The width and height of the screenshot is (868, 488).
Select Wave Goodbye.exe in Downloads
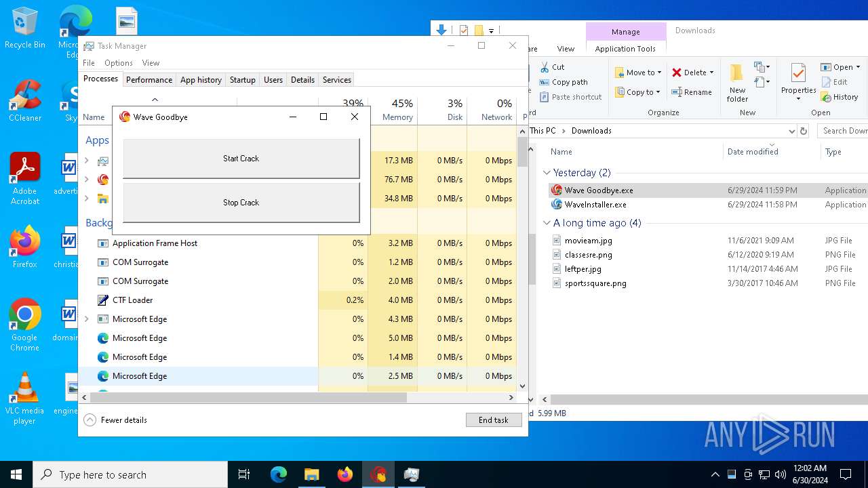[x=599, y=190]
